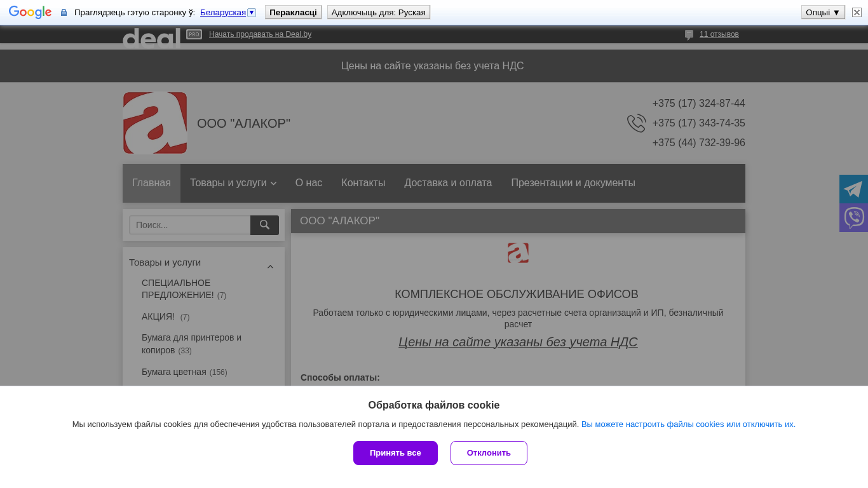Click the reviews speech bubble icon

point(689,34)
